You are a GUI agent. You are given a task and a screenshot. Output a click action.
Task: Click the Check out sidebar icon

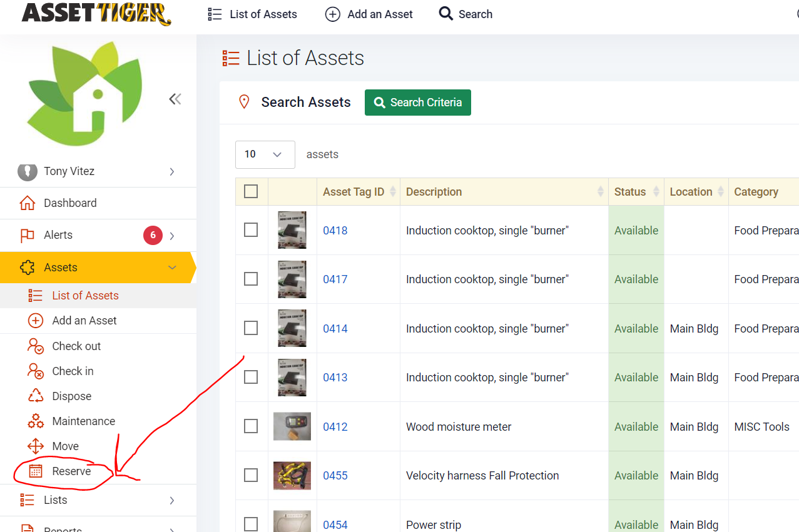point(36,346)
